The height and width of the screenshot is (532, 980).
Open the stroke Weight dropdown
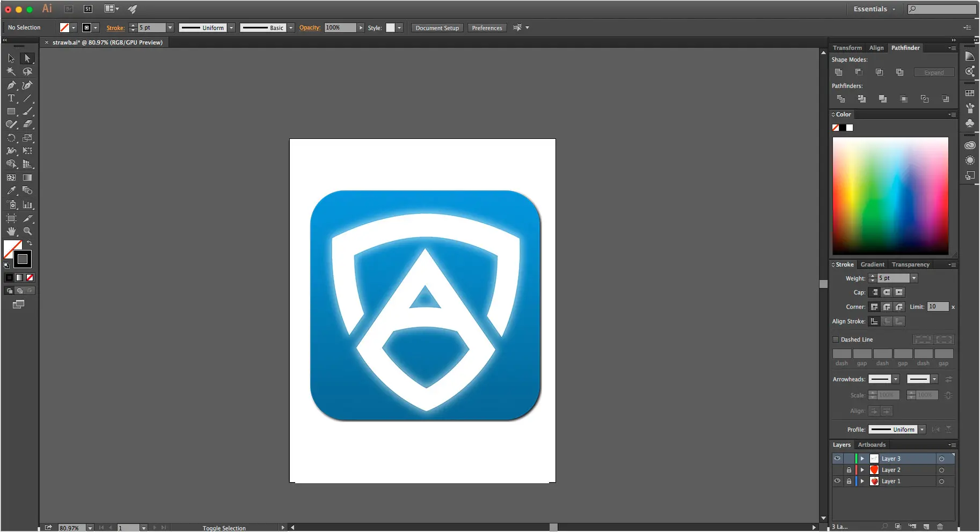coord(914,278)
